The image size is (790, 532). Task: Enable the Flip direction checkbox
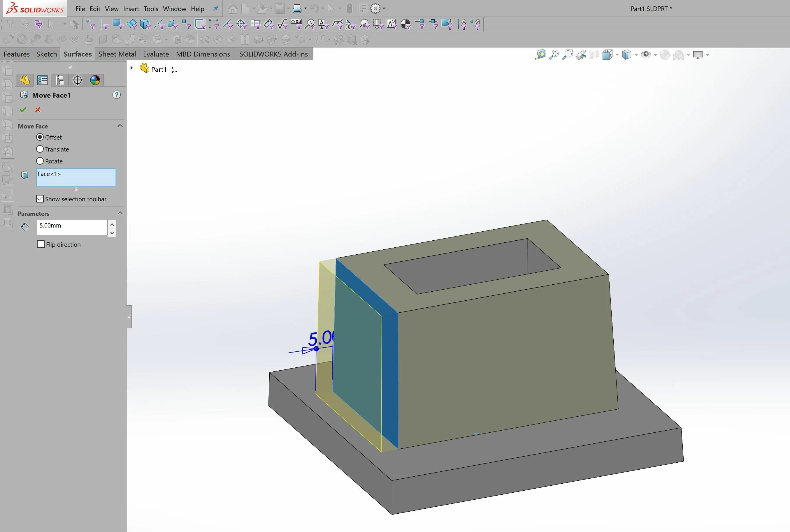(41, 244)
